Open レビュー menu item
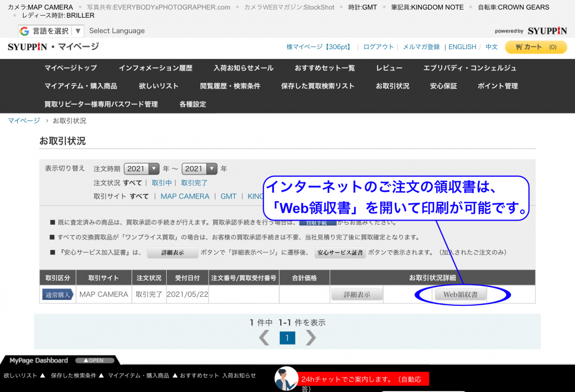Viewport: 575px width, 392px height. (x=389, y=68)
